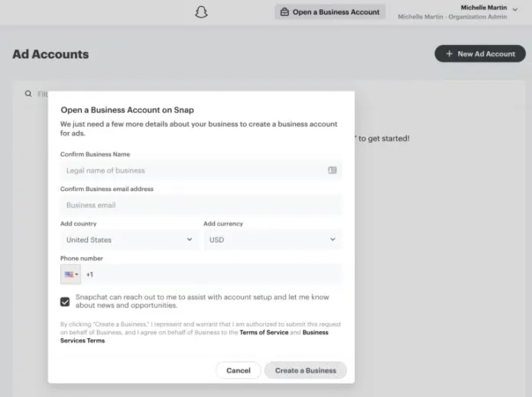The width and height of the screenshot is (532, 397).
Task: Focus the Business email input field
Action: coord(201,205)
